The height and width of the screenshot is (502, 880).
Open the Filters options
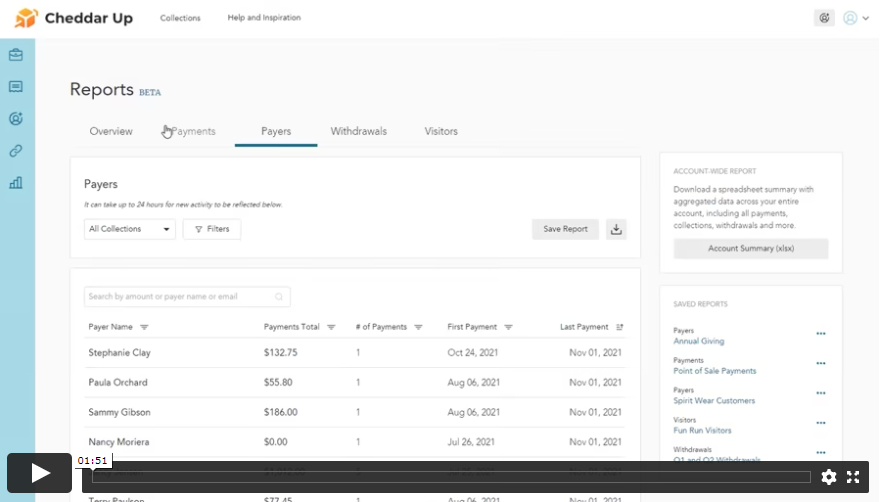point(212,229)
